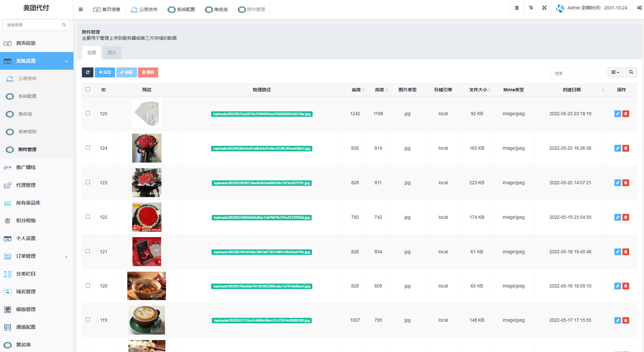Toggle the hamburger sidebar menu icon
644x352 pixels.
click(x=81, y=9)
